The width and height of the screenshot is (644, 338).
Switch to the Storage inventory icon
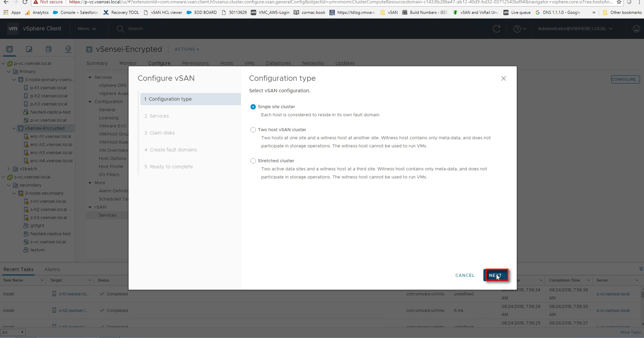49,49
